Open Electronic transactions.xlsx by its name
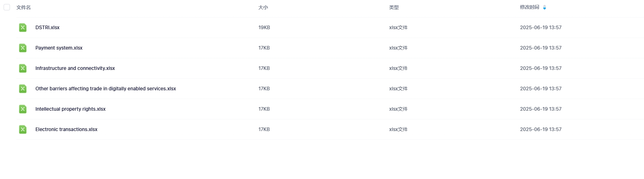The image size is (644, 179). pyautogui.click(x=66, y=129)
